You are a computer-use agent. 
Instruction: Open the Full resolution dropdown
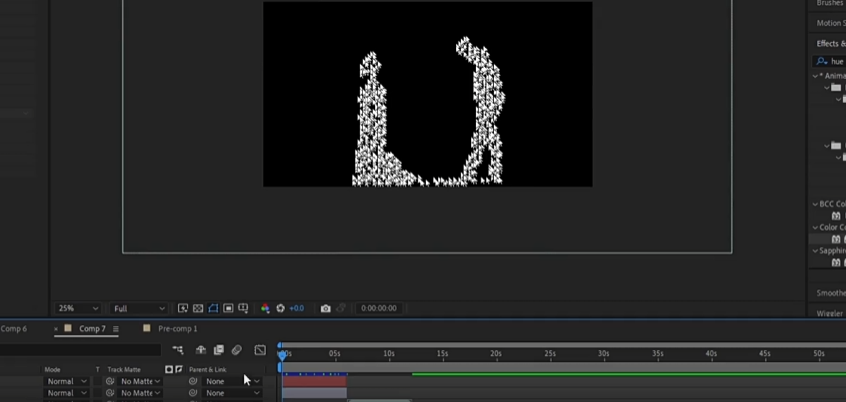tap(138, 309)
